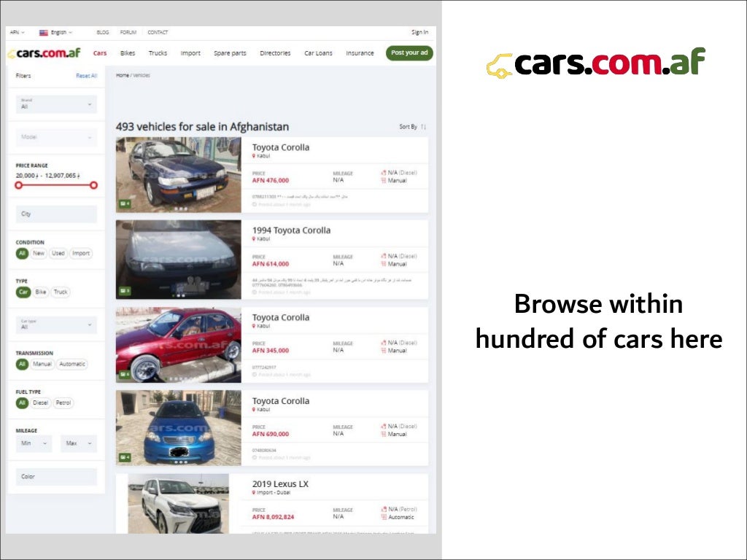This screenshot has height=560, width=747.
Task: Click Reset All filters link
Action: (x=86, y=76)
